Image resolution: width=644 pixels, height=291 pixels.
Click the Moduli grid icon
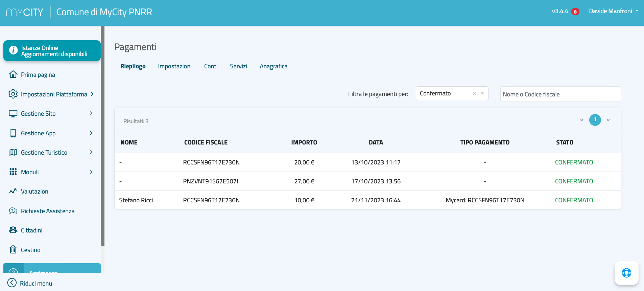13,172
